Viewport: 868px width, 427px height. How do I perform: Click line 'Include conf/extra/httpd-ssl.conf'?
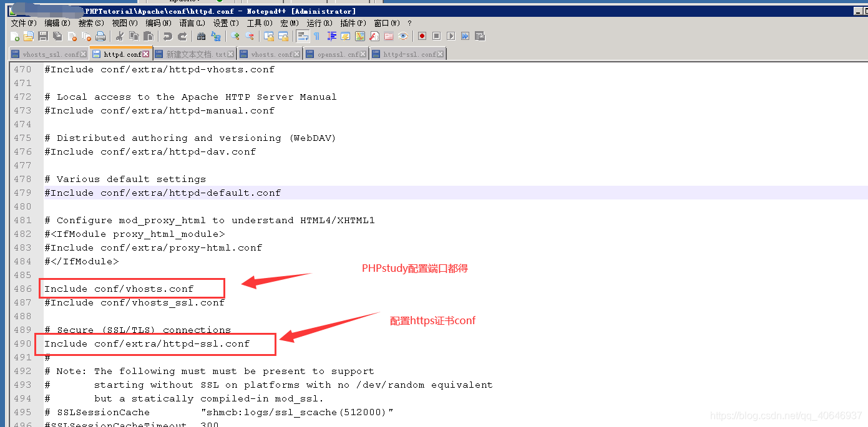tap(147, 343)
